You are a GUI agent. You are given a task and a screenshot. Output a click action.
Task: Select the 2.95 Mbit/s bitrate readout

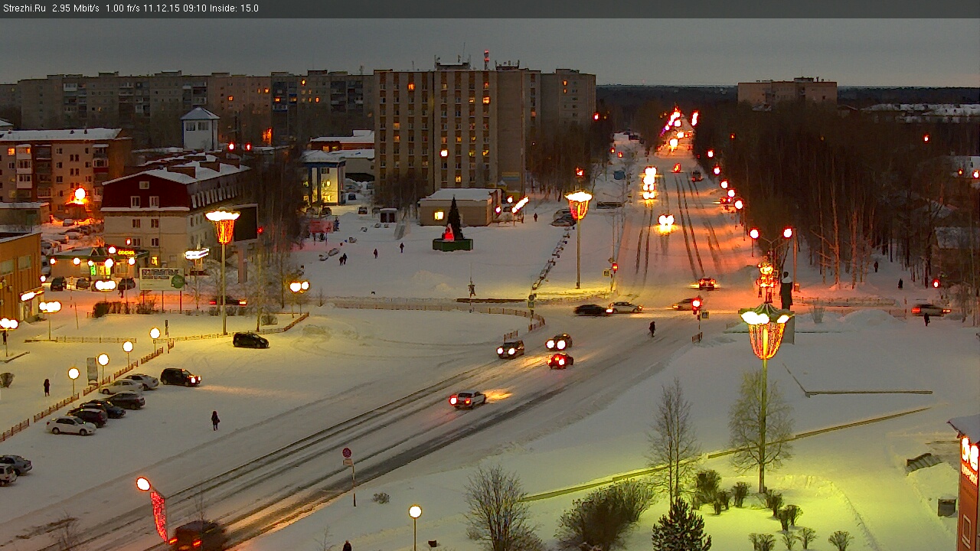point(76,8)
